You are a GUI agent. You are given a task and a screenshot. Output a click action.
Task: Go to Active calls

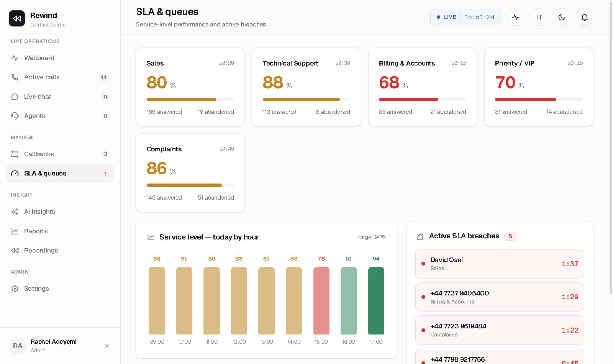tap(60, 77)
